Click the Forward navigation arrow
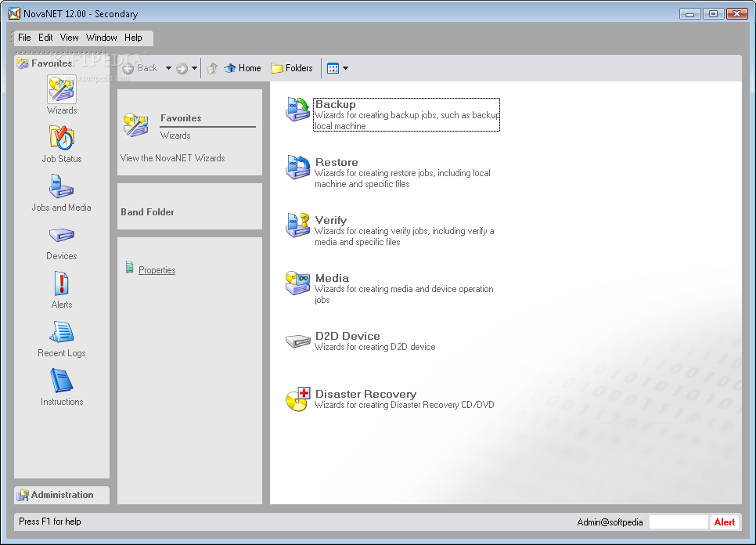Viewport: 756px width, 545px height. click(x=182, y=68)
